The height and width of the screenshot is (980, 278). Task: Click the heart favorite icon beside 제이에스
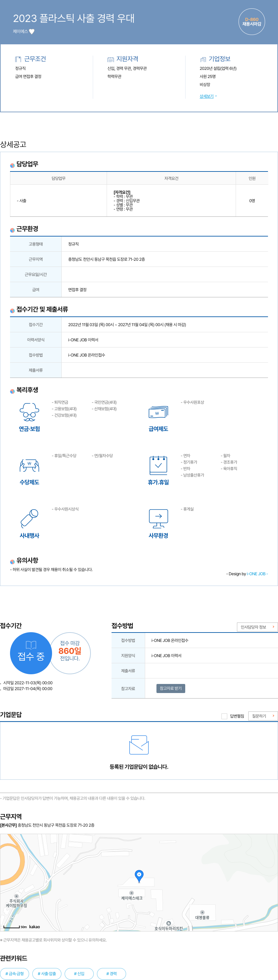click(32, 32)
